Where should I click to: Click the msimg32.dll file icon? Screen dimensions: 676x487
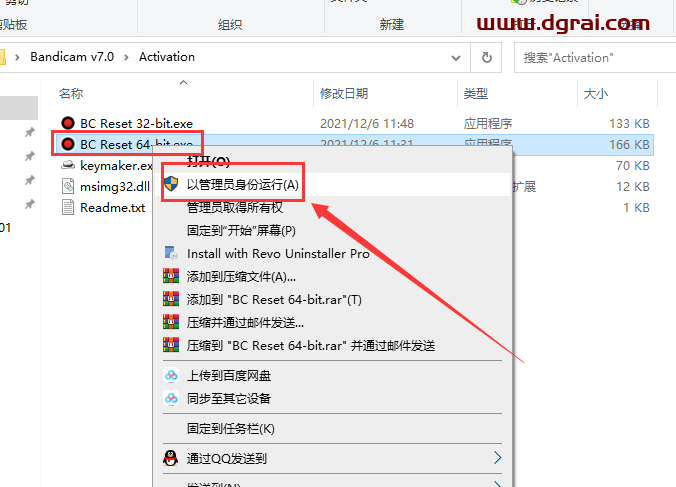(68, 186)
